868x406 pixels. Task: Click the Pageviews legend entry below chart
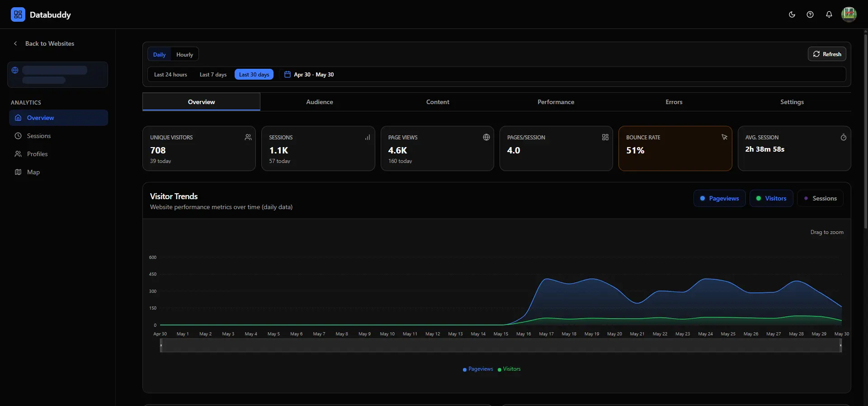point(478,369)
